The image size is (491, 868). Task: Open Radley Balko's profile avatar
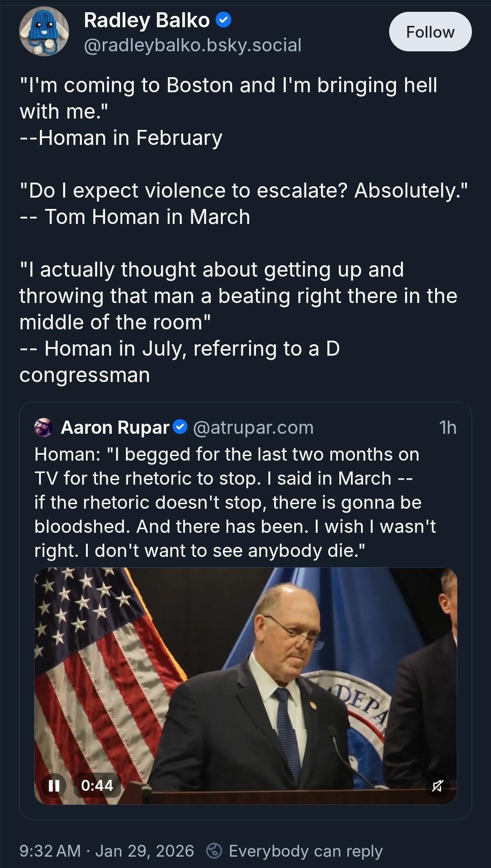44,31
